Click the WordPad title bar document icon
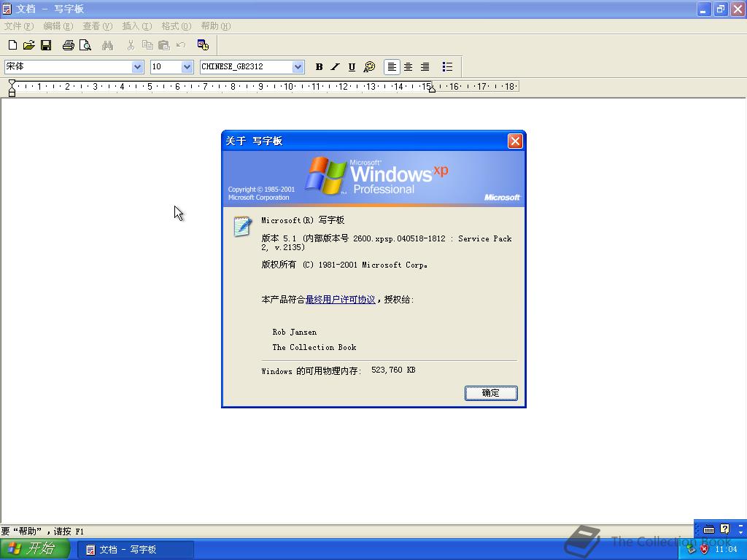Image resolution: width=747 pixels, height=560 pixels. click(x=7, y=9)
